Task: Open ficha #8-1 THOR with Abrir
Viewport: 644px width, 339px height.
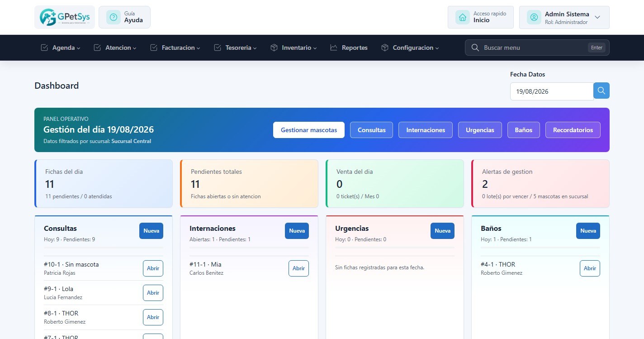Action: (x=153, y=317)
